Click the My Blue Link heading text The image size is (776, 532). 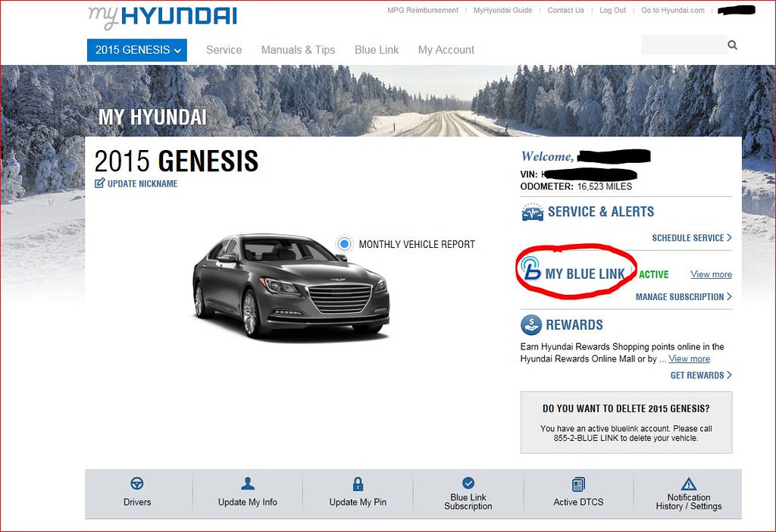coord(585,274)
